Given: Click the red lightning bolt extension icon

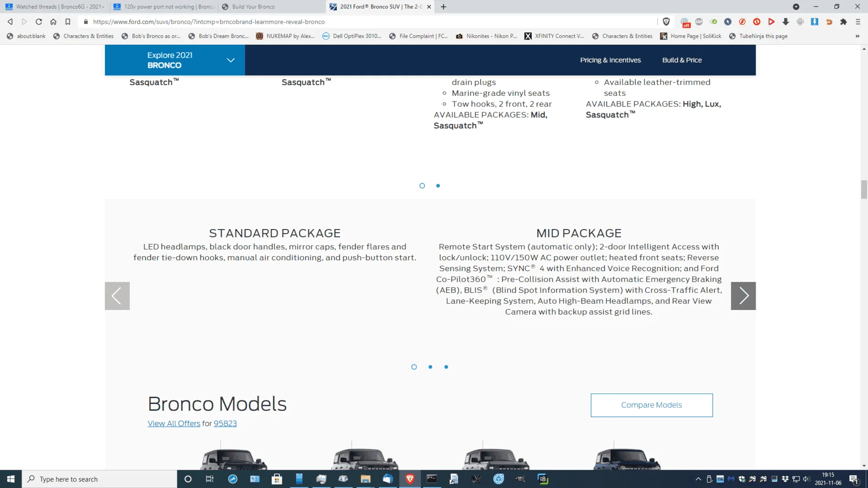Looking at the screenshot, I should pos(742,21).
